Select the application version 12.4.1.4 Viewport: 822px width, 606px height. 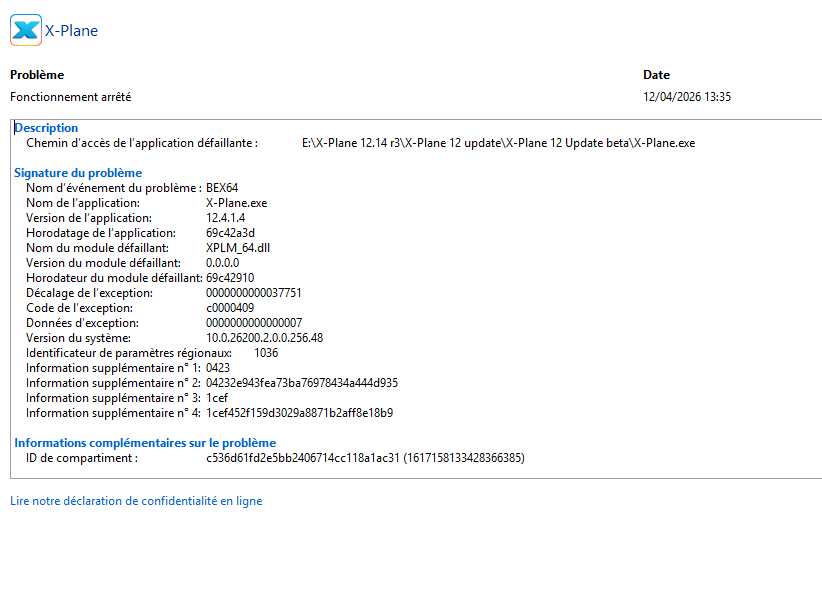[x=225, y=218]
